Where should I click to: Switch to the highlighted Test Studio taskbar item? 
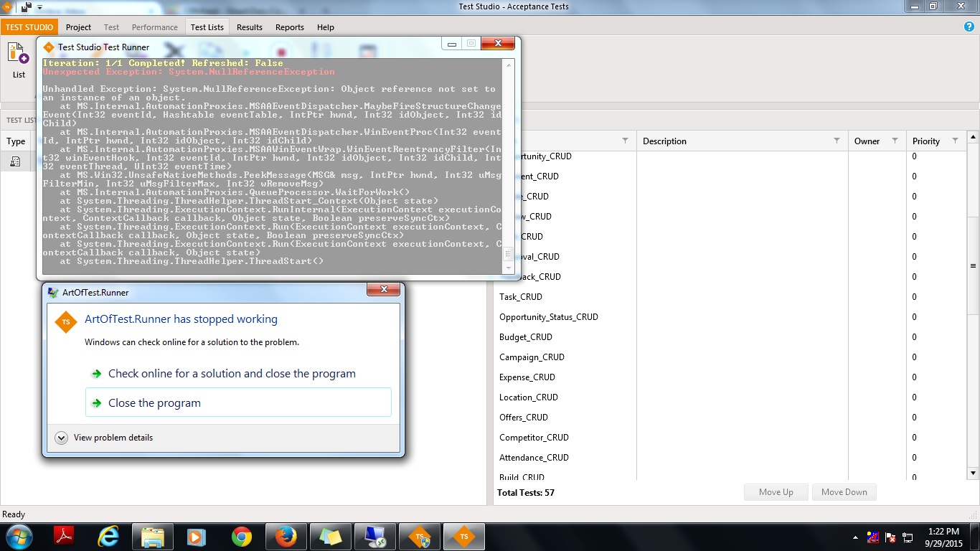point(464,536)
